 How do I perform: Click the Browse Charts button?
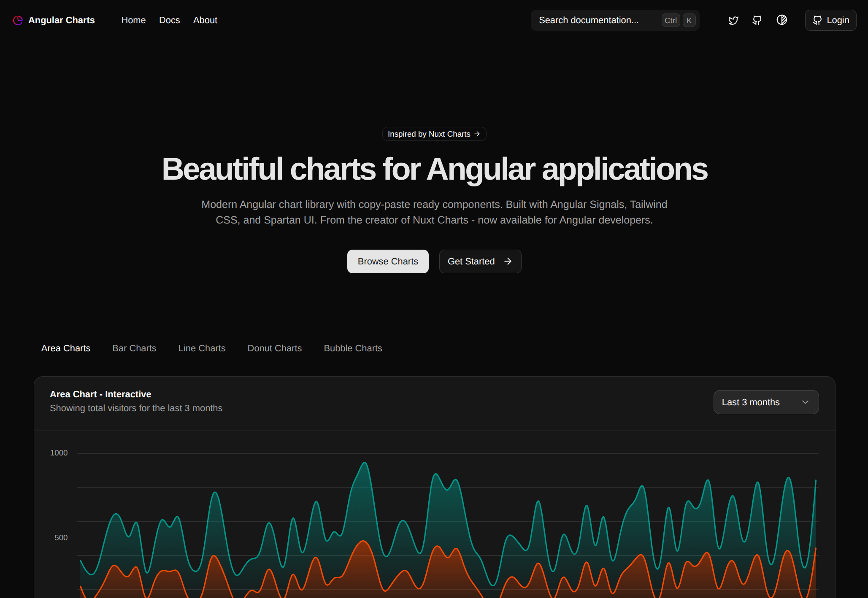(x=387, y=261)
